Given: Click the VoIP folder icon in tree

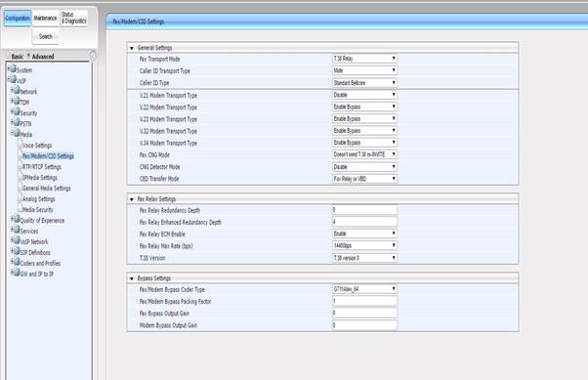Looking at the screenshot, I should pos(13,79).
